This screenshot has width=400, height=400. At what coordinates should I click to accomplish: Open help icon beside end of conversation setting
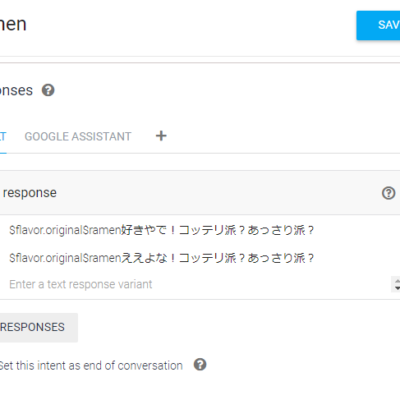point(200,365)
